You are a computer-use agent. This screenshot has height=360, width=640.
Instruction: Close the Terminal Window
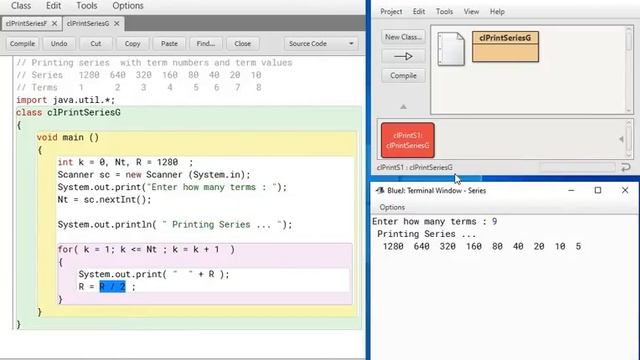625,191
